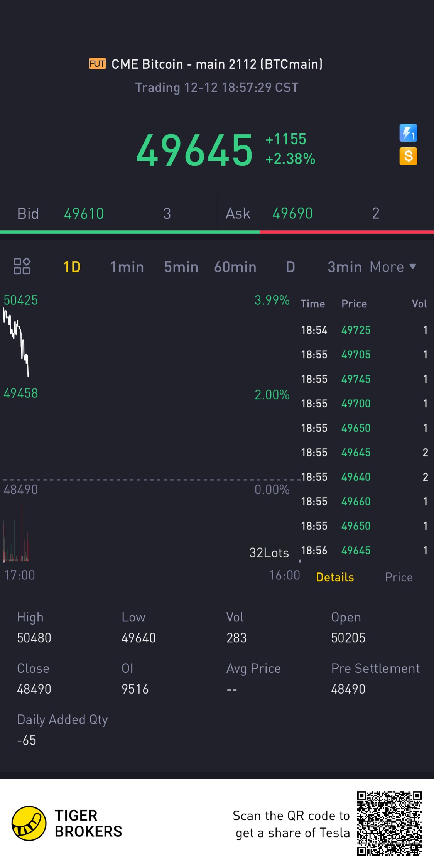Tap the Pre Settlement label
The height and width of the screenshot is (868, 434).
click(375, 668)
